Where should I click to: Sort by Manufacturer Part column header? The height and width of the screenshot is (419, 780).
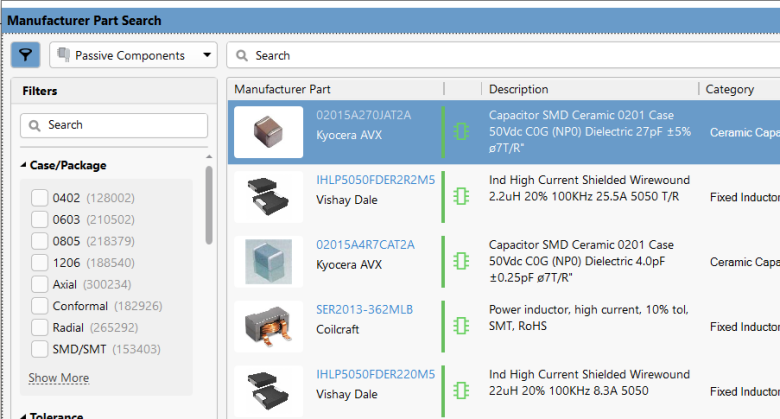pyautogui.click(x=282, y=89)
